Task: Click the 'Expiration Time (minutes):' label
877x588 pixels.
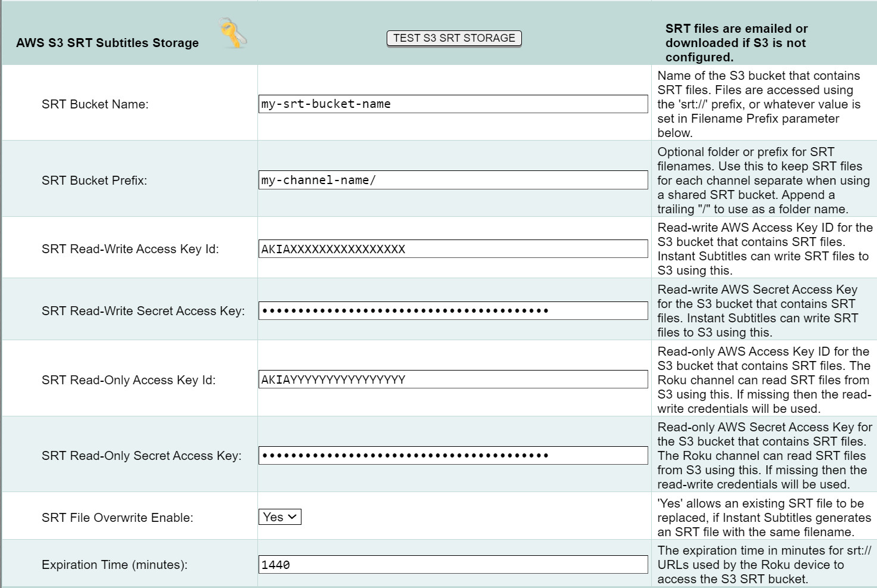Action: [114, 565]
